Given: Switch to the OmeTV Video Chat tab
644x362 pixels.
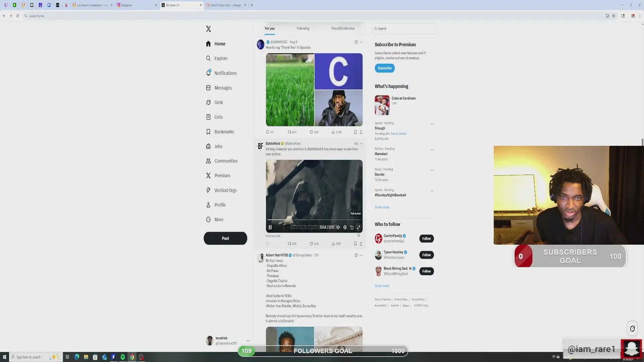Looking at the screenshot, I should pyautogui.click(x=226, y=5).
